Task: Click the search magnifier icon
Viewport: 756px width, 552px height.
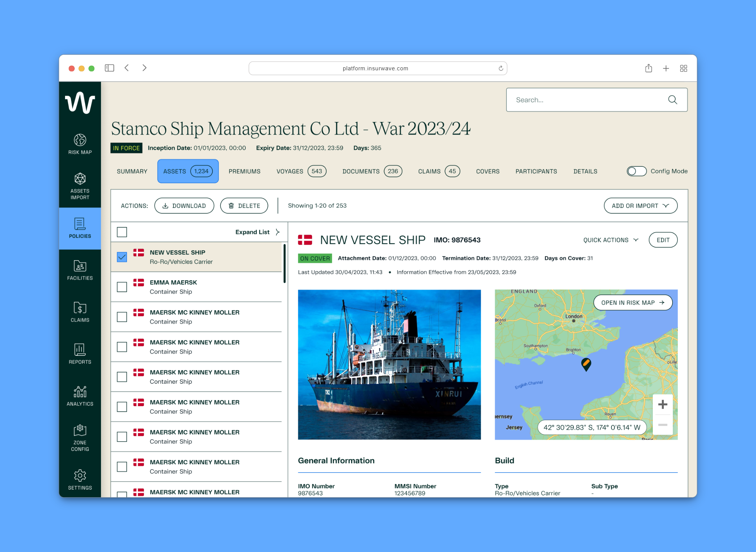Action: 672,100
